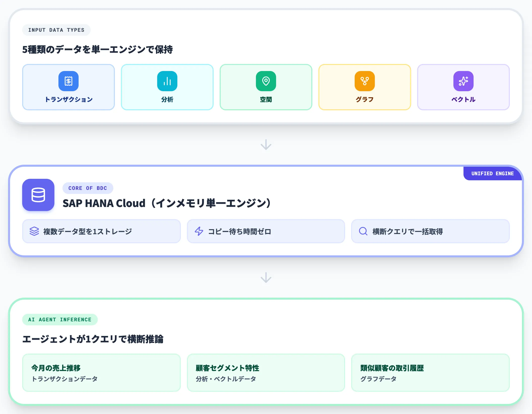The image size is (532, 414).
Task: Select the AI AGENT INFERENCE tag
Action: [60, 320]
